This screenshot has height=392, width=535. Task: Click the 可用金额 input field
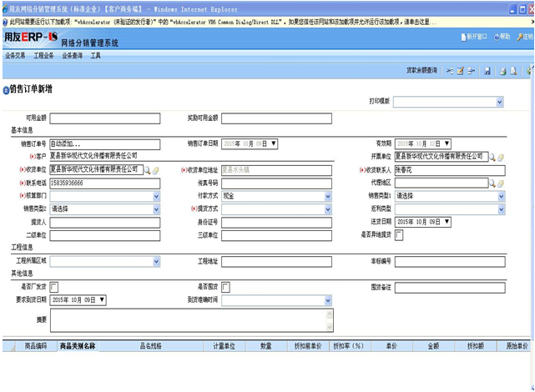(105, 118)
